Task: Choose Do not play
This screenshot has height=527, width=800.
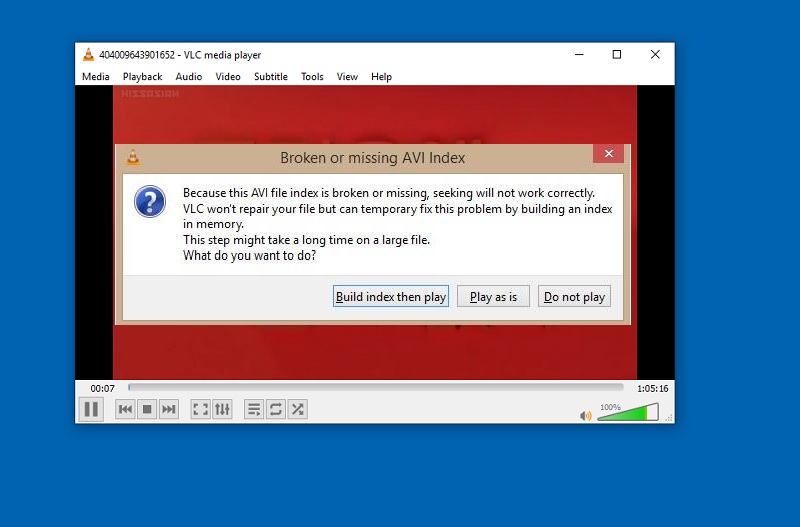Action: 574,296
